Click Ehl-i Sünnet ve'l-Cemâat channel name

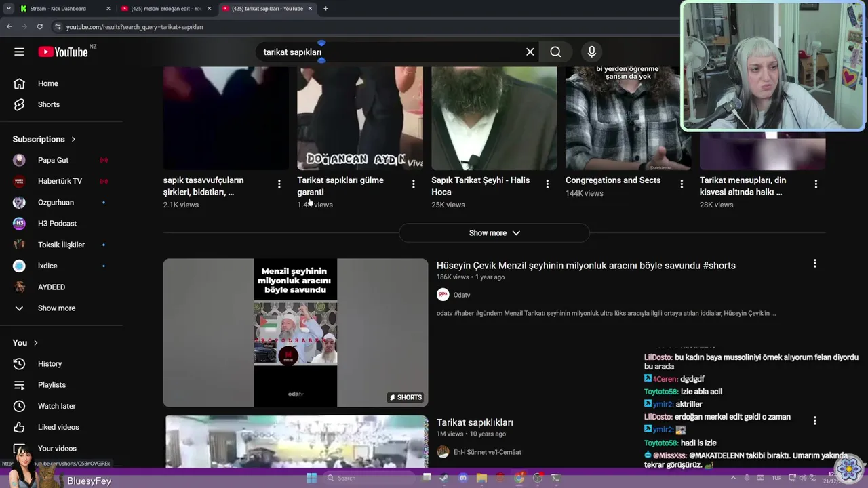(487, 452)
